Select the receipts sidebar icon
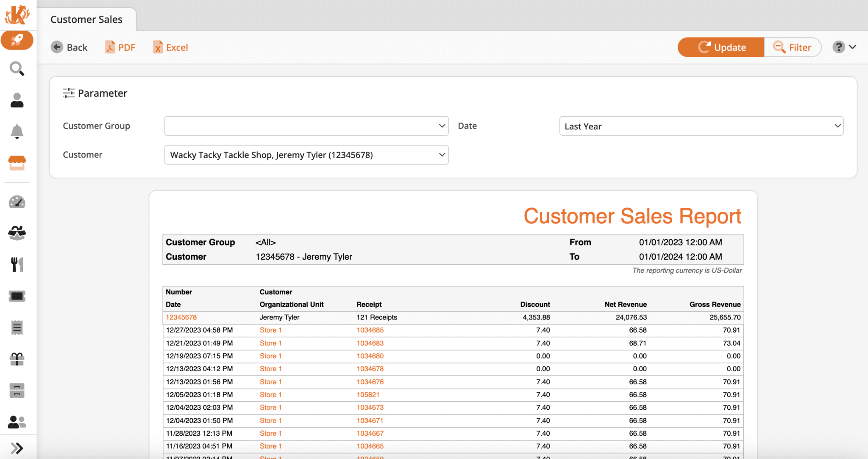Viewport: 868px width, 459px height. (17, 327)
